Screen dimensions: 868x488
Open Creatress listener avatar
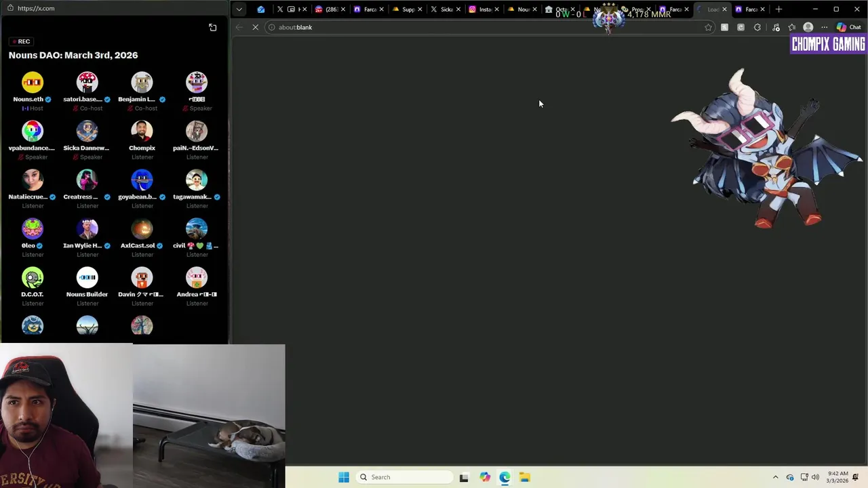(x=87, y=180)
